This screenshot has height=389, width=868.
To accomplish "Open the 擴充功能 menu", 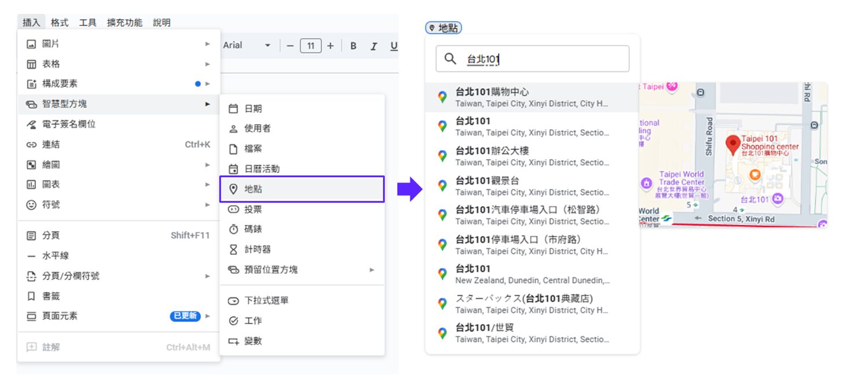I will point(124,23).
